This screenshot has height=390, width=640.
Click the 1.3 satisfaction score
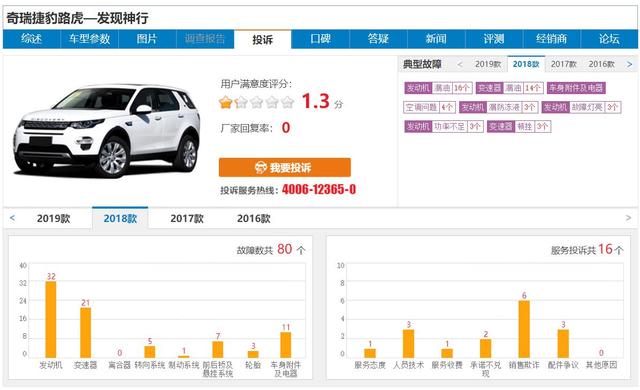click(x=316, y=101)
